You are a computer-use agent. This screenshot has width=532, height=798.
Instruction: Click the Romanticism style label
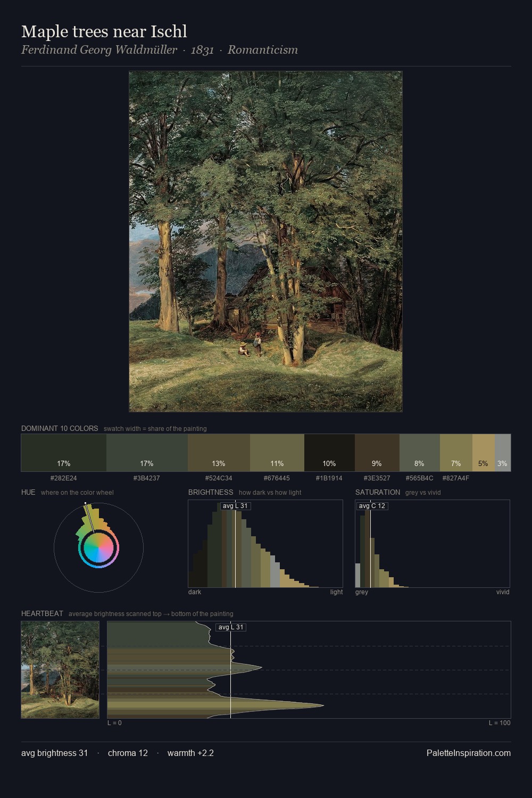click(x=263, y=50)
